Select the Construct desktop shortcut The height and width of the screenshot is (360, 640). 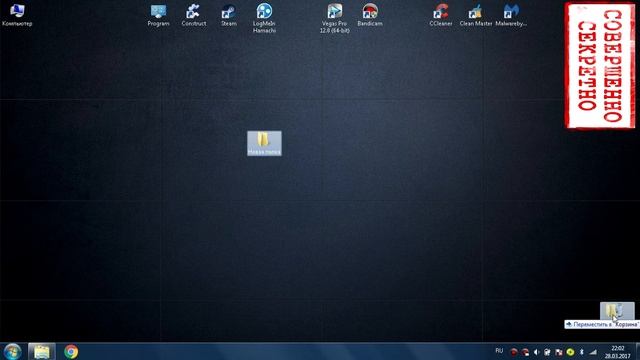click(x=193, y=15)
